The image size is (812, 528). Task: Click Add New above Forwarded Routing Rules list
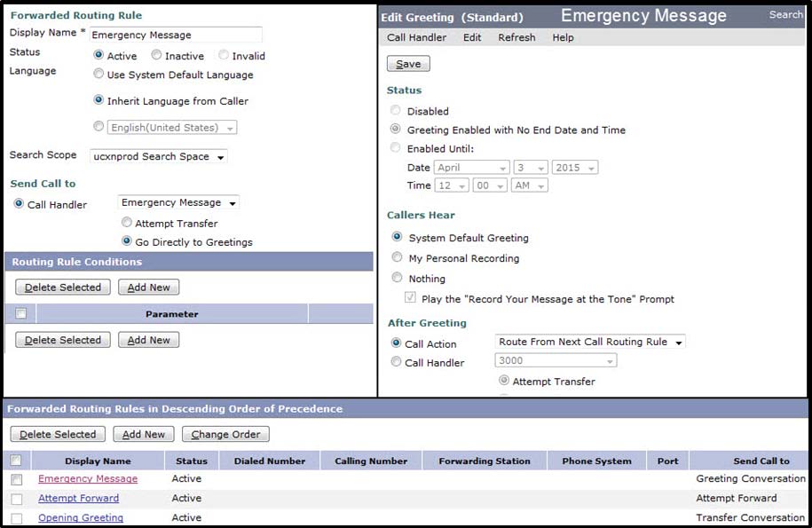point(144,434)
